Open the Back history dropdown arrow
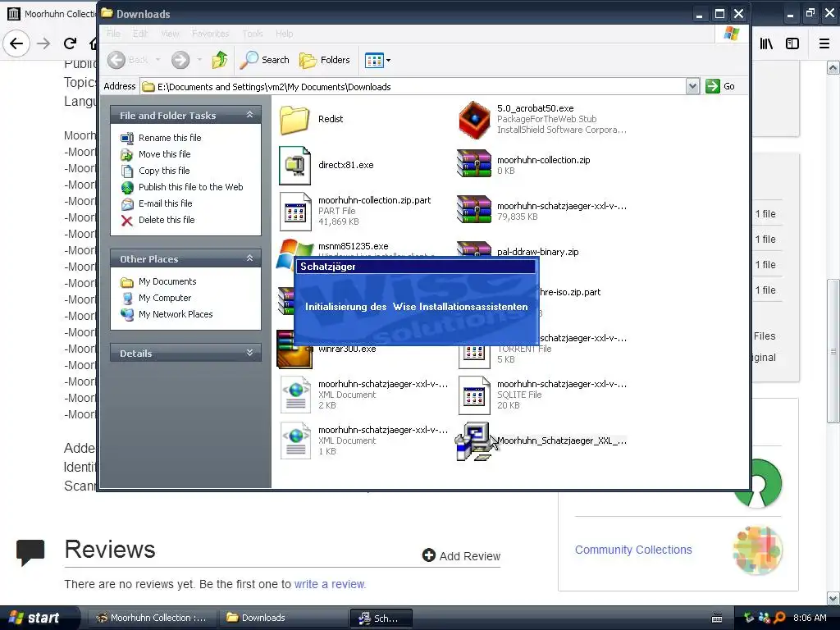 tap(158, 60)
